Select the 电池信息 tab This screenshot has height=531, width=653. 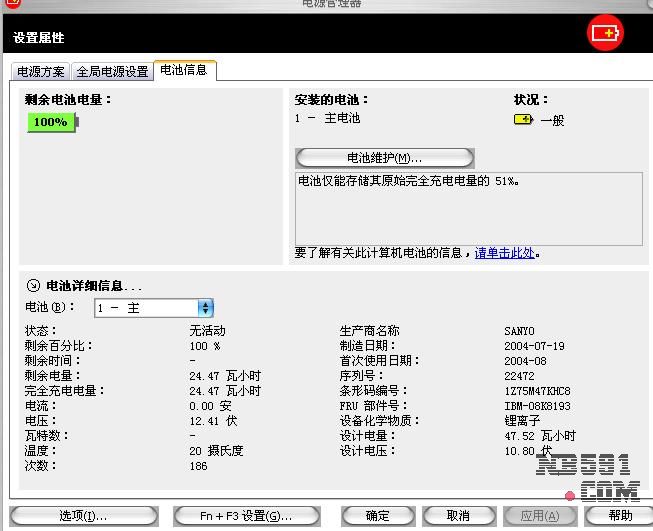point(184,70)
